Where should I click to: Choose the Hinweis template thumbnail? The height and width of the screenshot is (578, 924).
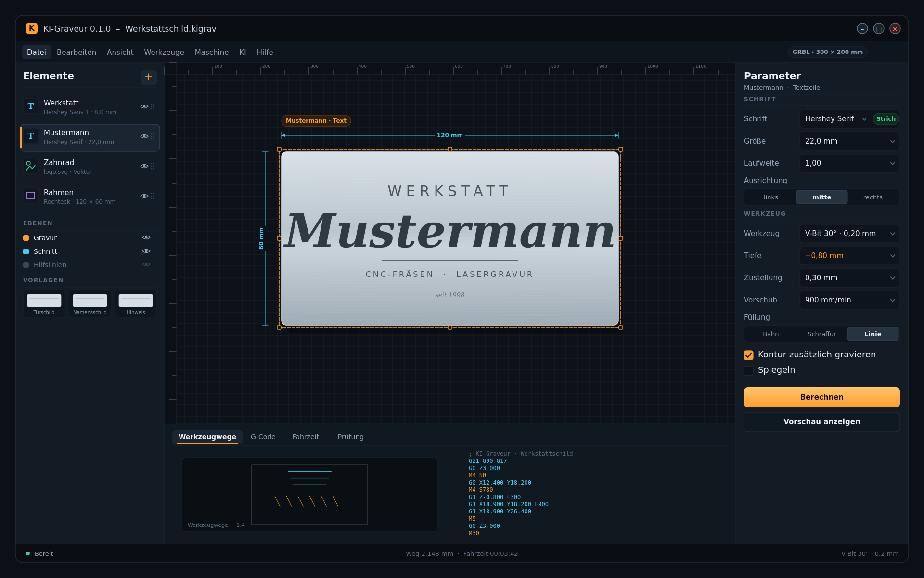click(x=136, y=304)
